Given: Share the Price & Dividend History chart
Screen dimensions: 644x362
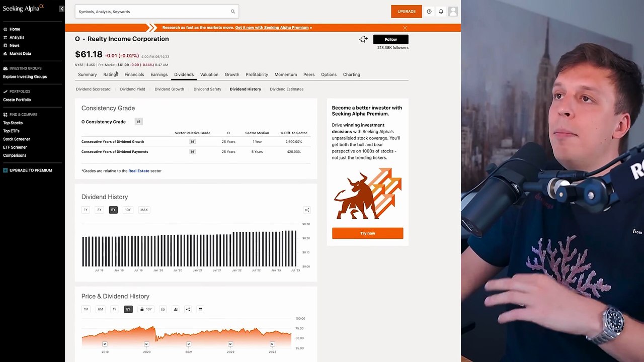Looking at the screenshot, I should (x=188, y=310).
